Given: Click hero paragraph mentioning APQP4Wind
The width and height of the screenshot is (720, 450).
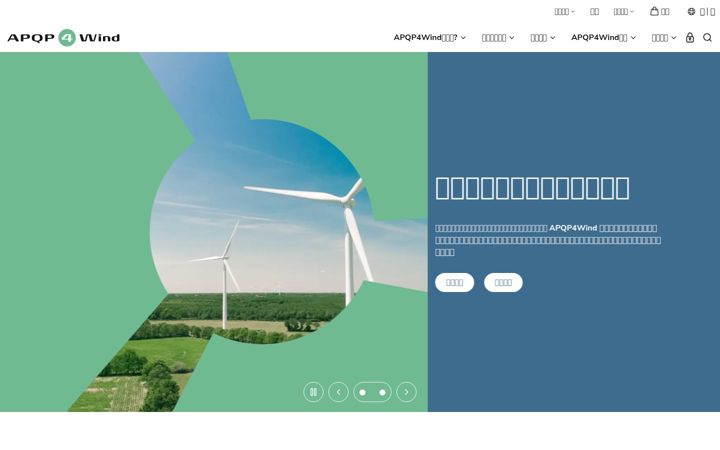Looking at the screenshot, I should (548, 240).
